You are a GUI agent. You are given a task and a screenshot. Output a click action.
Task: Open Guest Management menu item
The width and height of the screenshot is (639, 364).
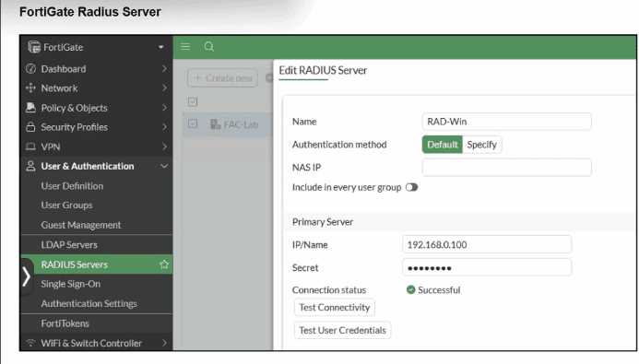tap(81, 225)
